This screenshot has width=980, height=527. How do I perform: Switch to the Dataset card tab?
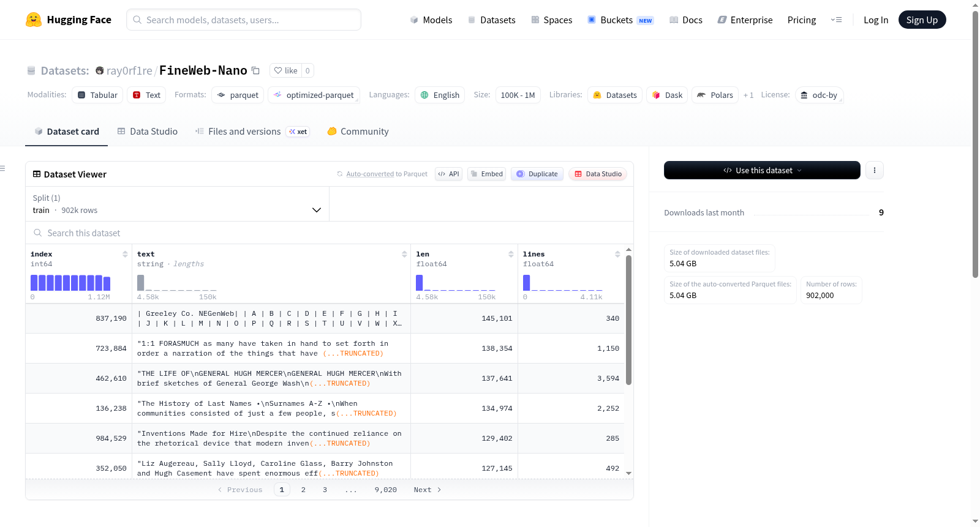66,131
